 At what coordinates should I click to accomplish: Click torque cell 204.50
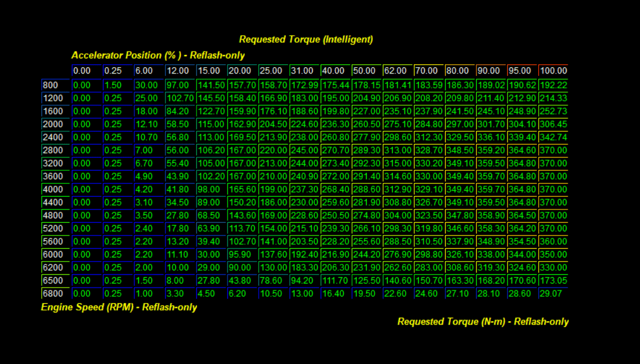pyautogui.click(x=273, y=124)
